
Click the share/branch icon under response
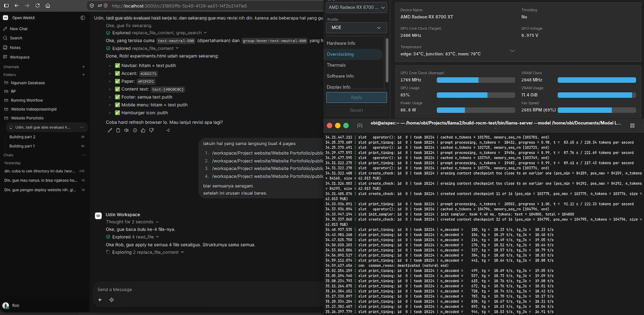pyautogui.click(x=168, y=130)
